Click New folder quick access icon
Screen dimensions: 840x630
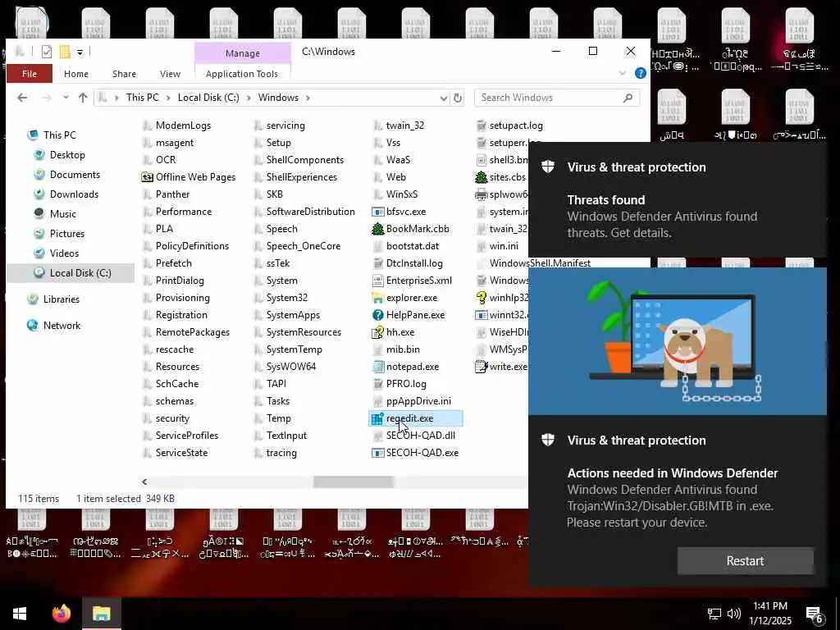65,52
